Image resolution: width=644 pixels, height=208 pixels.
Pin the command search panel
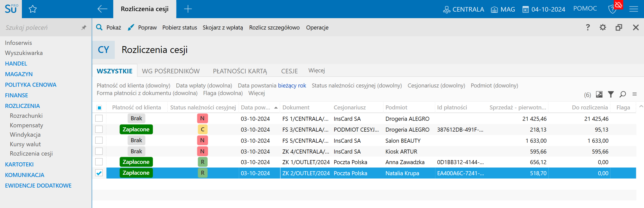(x=84, y=27)
